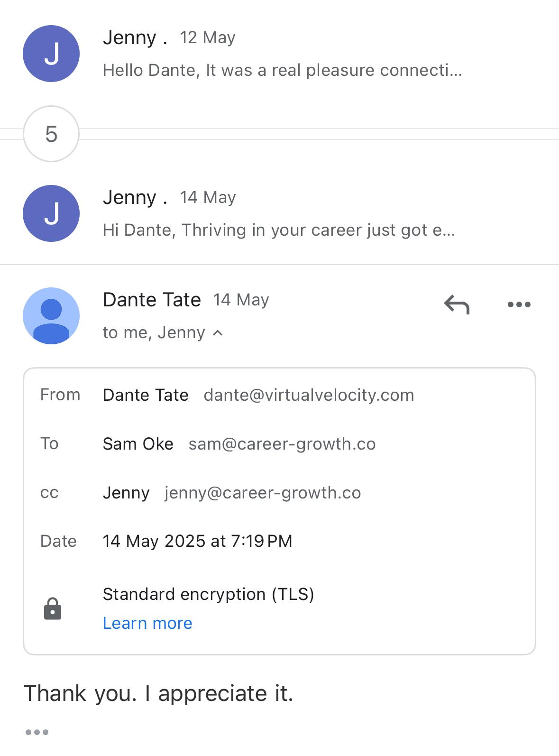Image resolution: width=559 pixels, height=756 pixels.
Task: Click Jenny's avatar on the 12 May email
Action: pos(51,54)
